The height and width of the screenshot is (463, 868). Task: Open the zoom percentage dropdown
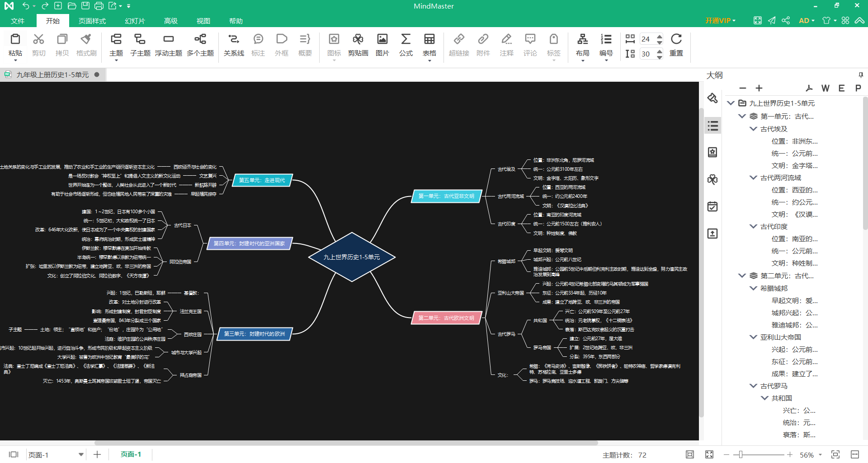[x=820, y=455]
